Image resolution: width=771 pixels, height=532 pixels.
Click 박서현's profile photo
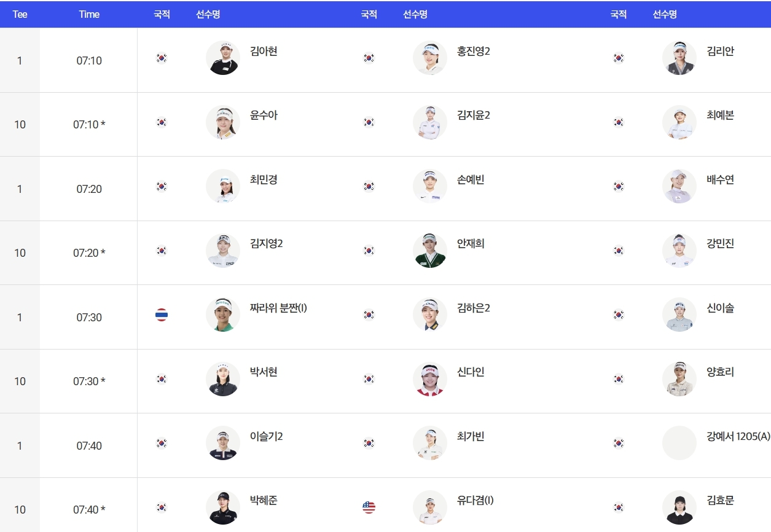click(x=222, y=379)
